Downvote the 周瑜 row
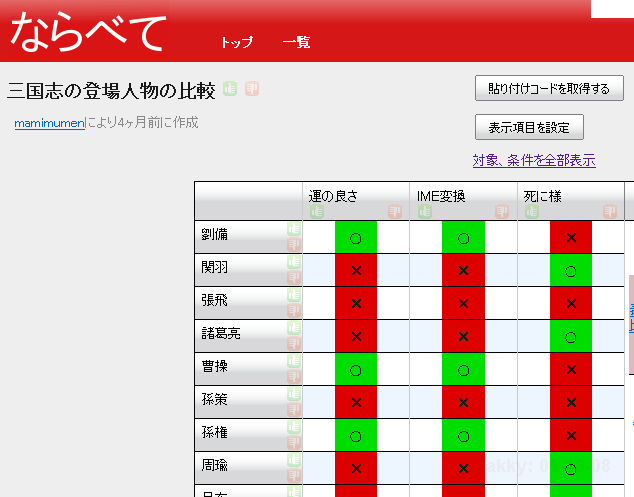Viewport: 634px width, 497px height. click(x=294, y=476)
